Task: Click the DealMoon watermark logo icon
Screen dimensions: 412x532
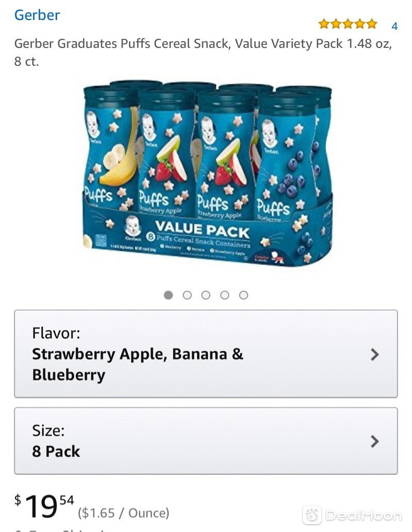Action: tap(312, 516)
